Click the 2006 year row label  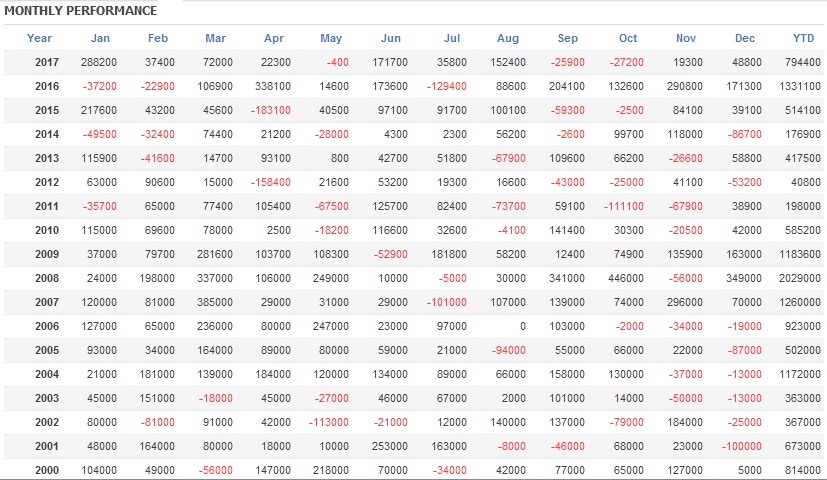tap(46, 326)
